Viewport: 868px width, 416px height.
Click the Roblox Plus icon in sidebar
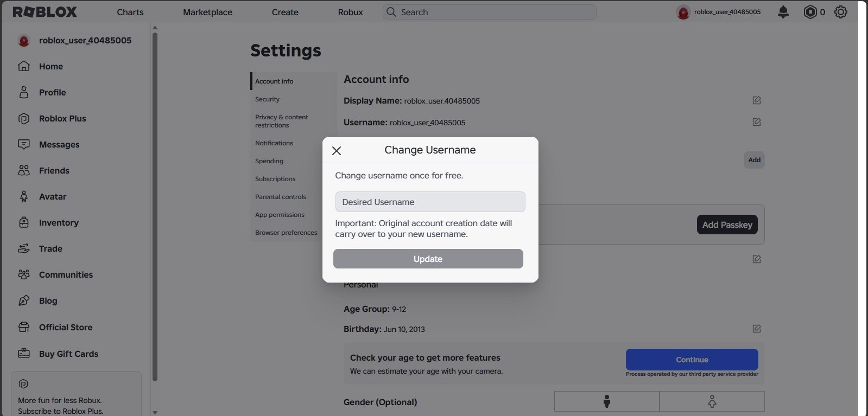tap(24, 118)
